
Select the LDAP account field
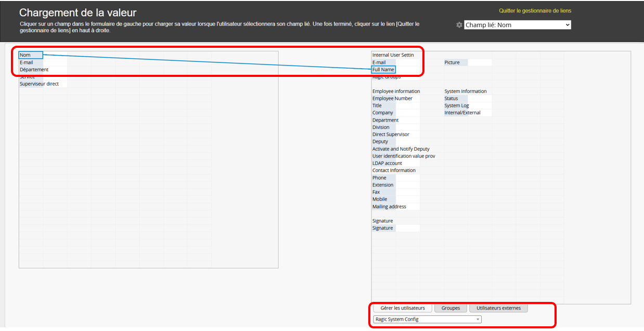pos(387,163)
